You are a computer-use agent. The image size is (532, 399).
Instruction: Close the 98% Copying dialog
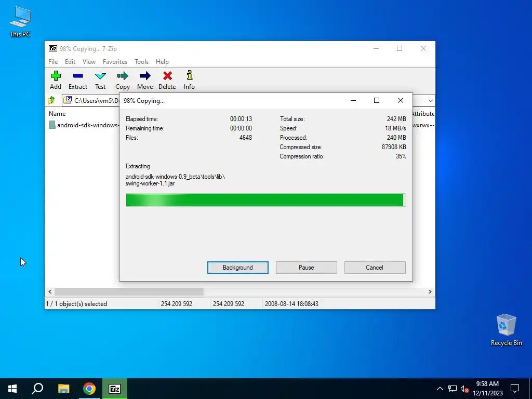401,100
